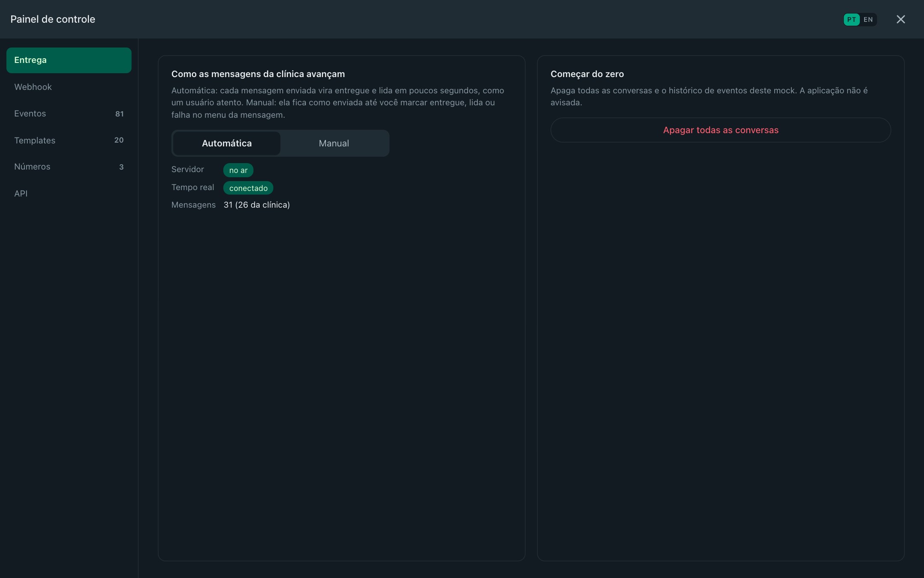Screen dimensions: 924x578
Task: Click the 'Mensagens' label
Action: point(193,205)
